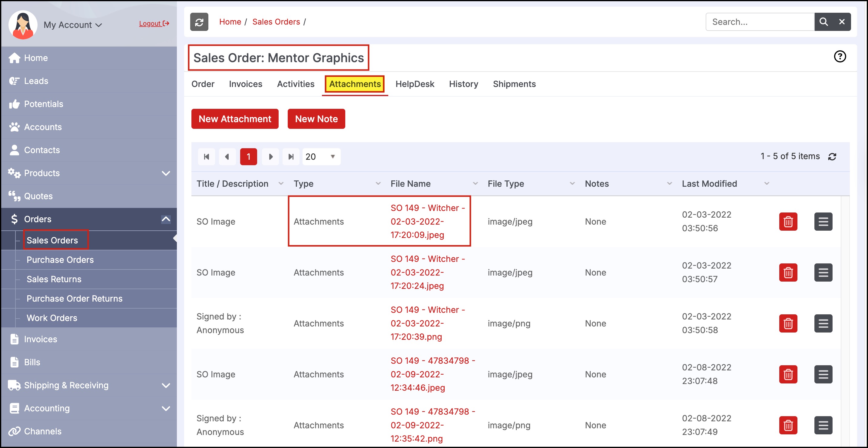Click the New Attachment button
The height and width of the screenshot is (448, 868).
pos(235,119)
